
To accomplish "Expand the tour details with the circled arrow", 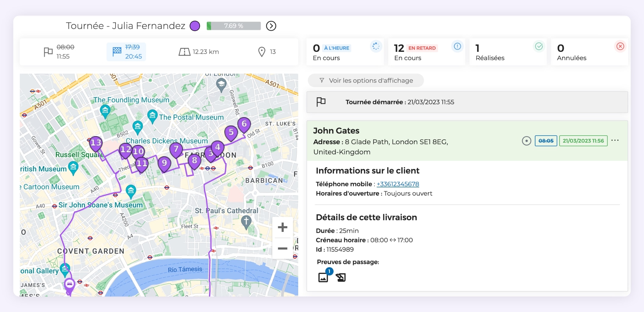I will pyautogui.click(x=271, y=26).
